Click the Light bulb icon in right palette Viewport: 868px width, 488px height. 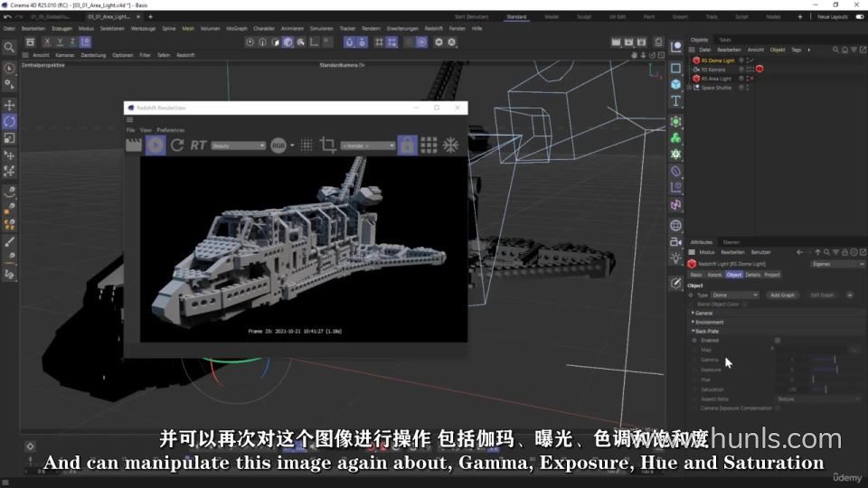coord(676,258)
